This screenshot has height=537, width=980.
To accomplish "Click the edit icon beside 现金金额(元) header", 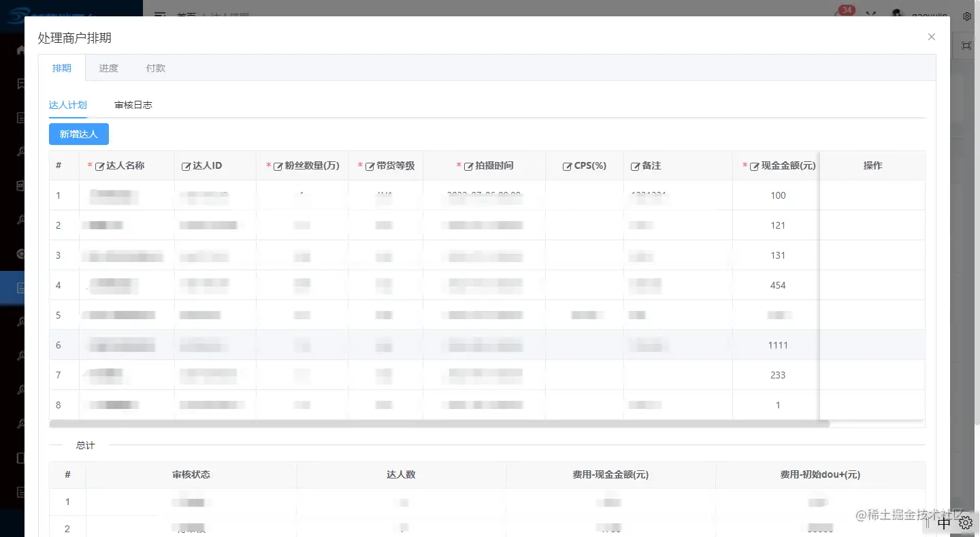I will (x=755, y=166).
